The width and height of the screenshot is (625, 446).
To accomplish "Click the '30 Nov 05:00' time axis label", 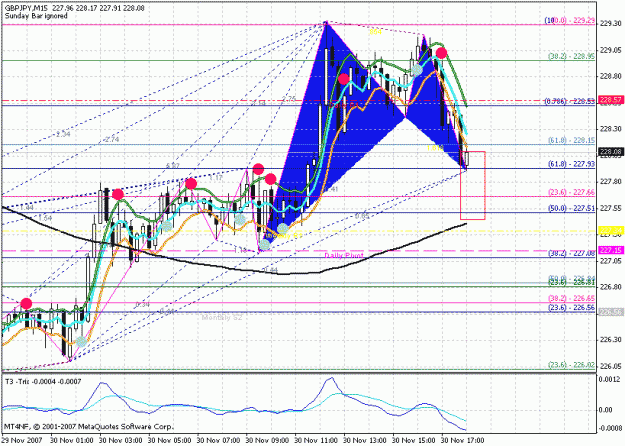I will click(x=170, y=440).
